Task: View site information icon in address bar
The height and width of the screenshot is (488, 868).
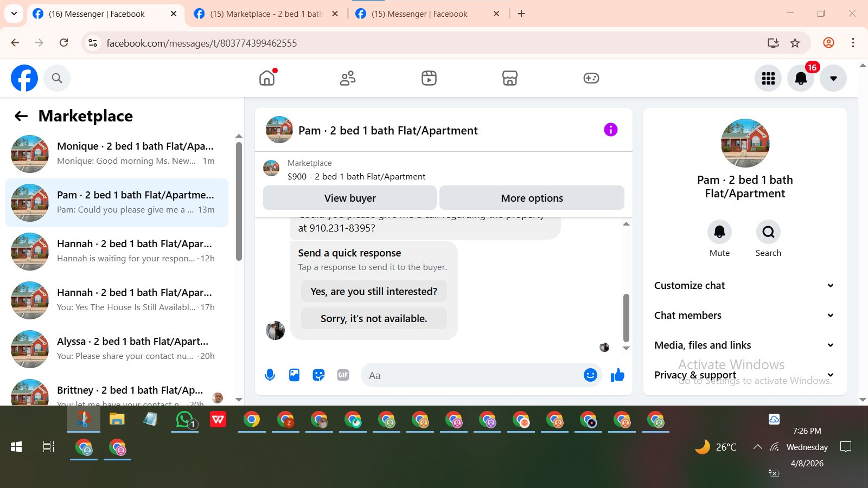Action: [x=93, y=43]
